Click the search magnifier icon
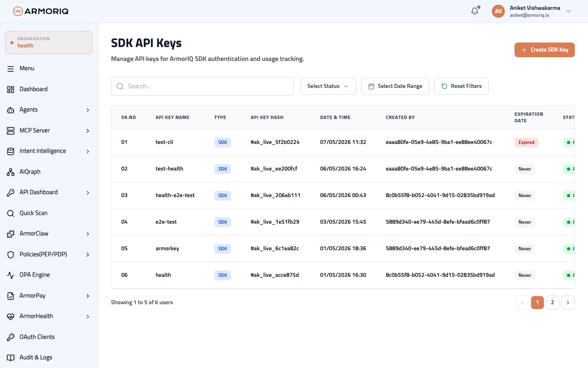 [120, 86]
